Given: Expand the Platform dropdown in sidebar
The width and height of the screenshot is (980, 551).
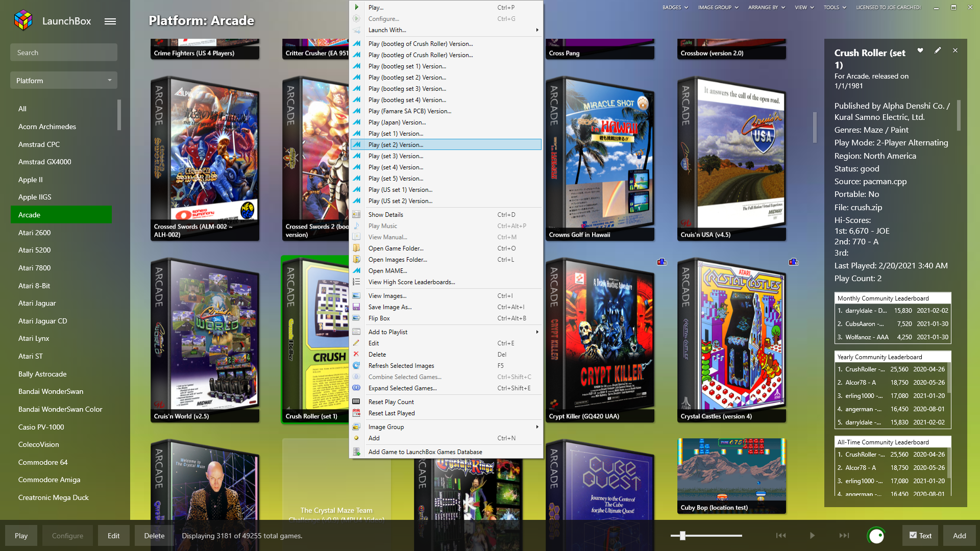Looking at the screenshot, I should pyautogui.click(x=64, y=81).
